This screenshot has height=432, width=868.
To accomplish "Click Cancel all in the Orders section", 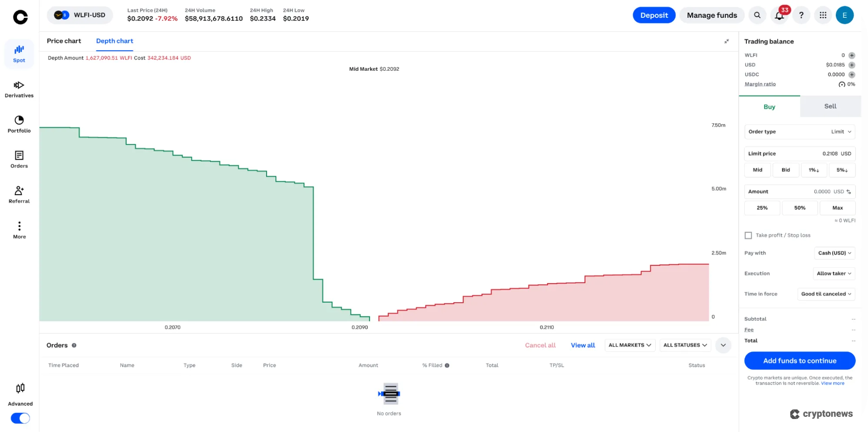I will pos(540,345).
